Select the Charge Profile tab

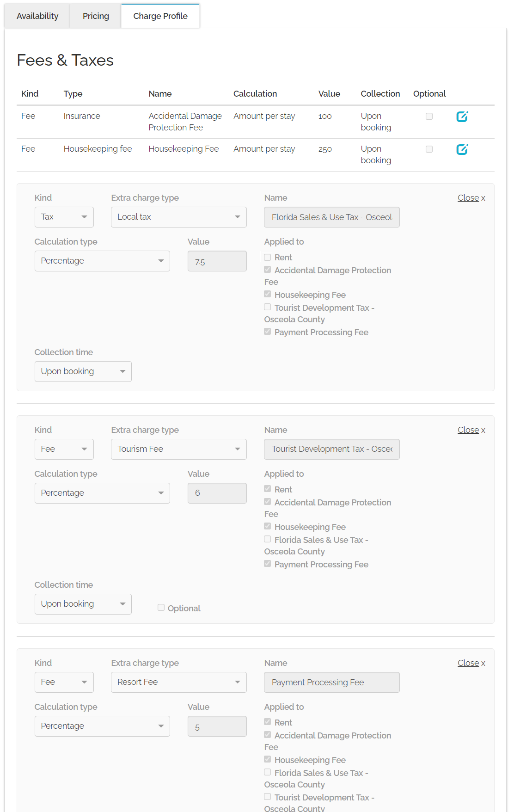160,16
